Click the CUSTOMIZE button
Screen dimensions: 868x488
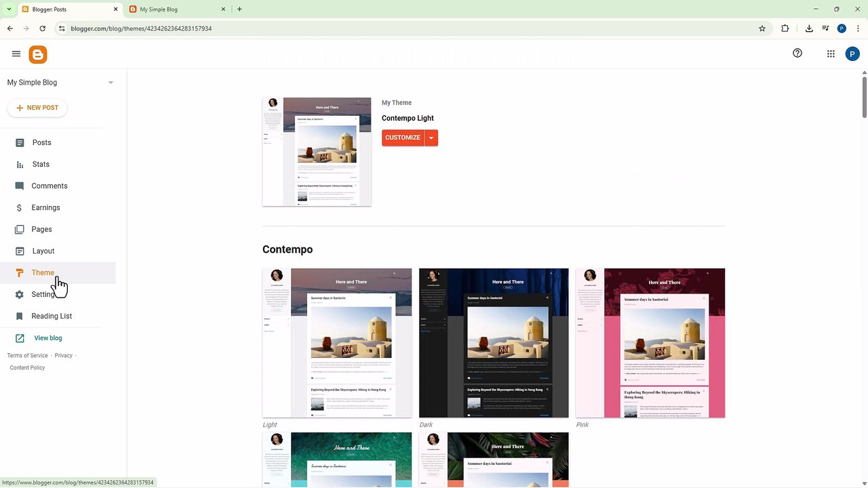pos(403,138)
